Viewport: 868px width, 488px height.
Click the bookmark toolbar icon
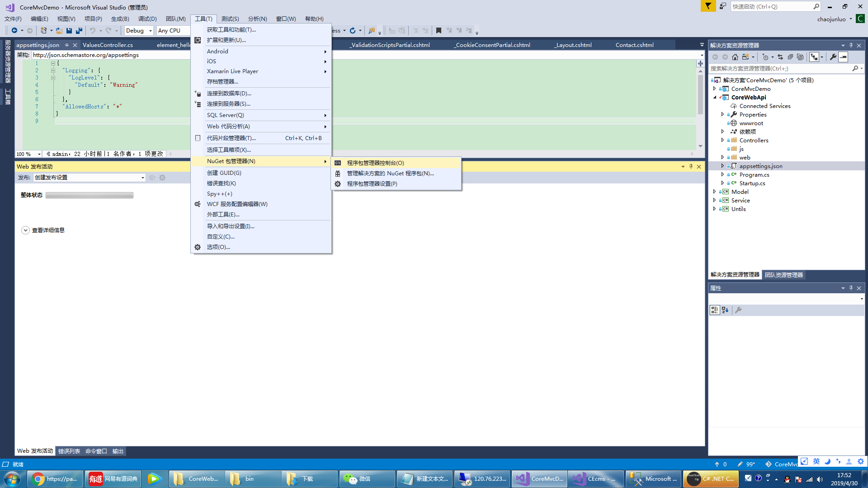click(x=439, y=31)
